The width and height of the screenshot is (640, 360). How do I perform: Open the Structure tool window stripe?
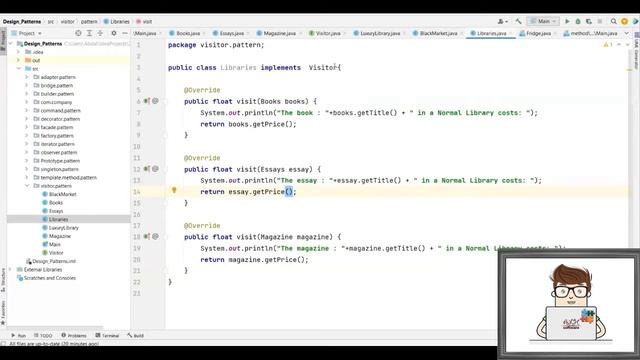[x=3, y=280]
